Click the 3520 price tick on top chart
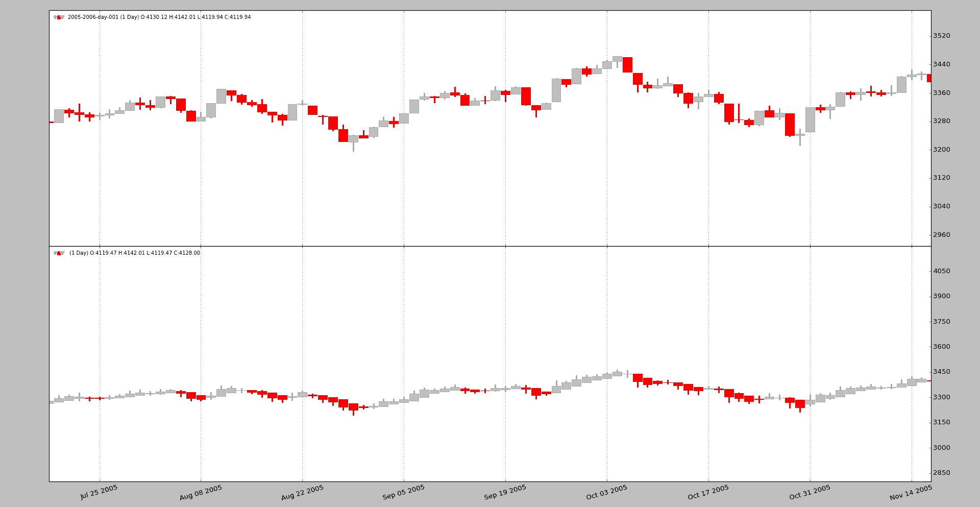The height and width of the screenshot is (507, 980). tap(942, 36)
